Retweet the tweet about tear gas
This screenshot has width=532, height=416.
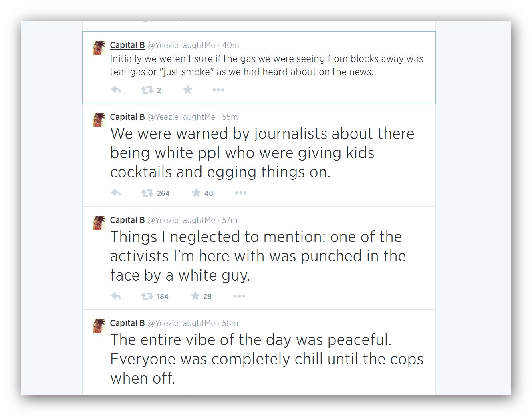[x=147, y=90]
